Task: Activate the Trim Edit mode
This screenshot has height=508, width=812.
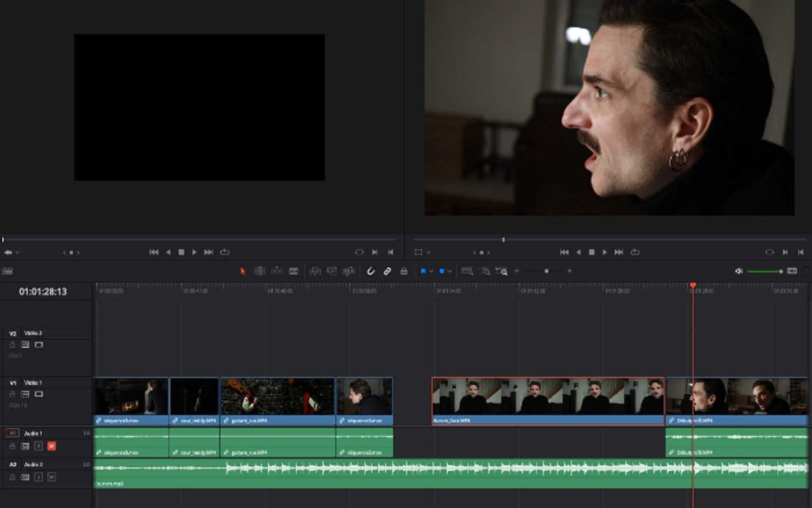Action: coord(262,270)
